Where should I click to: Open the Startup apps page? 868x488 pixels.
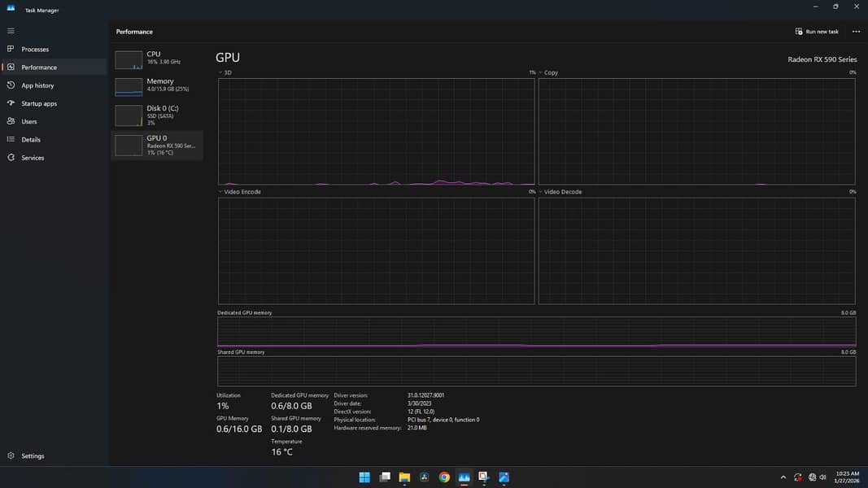[39, 103]
